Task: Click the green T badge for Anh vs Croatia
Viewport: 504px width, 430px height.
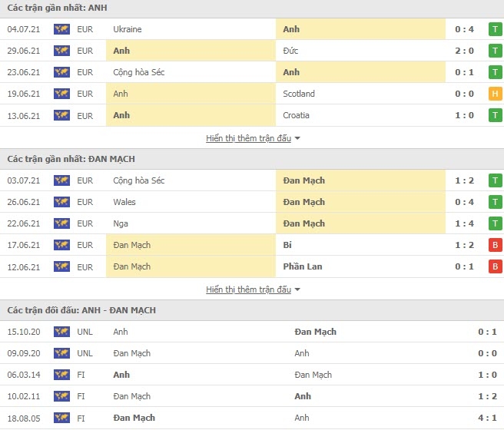Action: coord(495,115)
